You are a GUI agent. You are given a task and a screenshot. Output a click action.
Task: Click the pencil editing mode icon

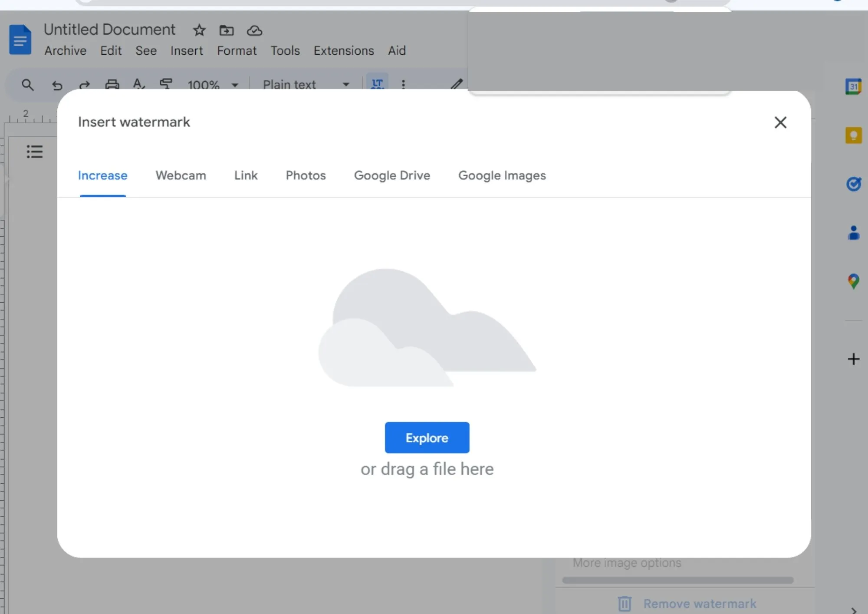457,83
